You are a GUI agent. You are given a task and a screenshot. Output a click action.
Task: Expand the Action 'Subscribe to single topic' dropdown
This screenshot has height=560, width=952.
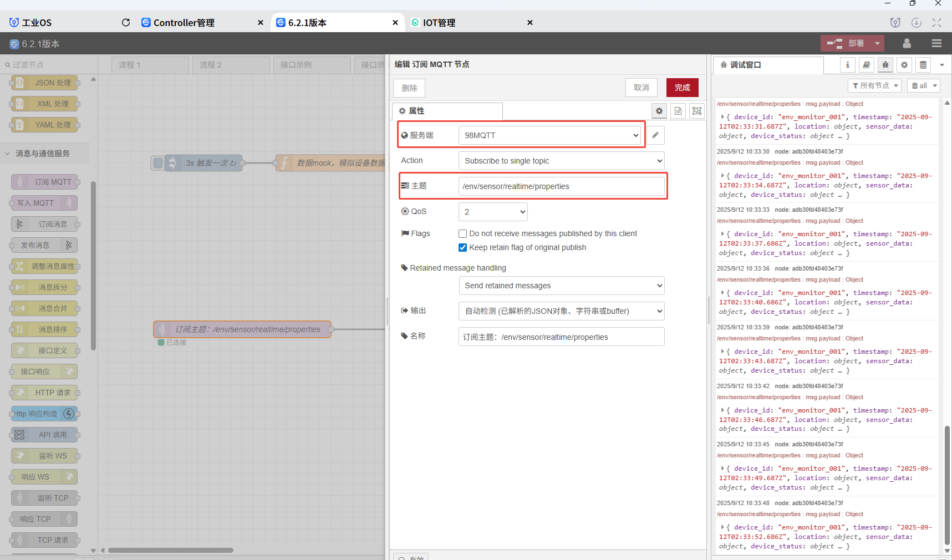pyautogui.click(x=561, y=161)
